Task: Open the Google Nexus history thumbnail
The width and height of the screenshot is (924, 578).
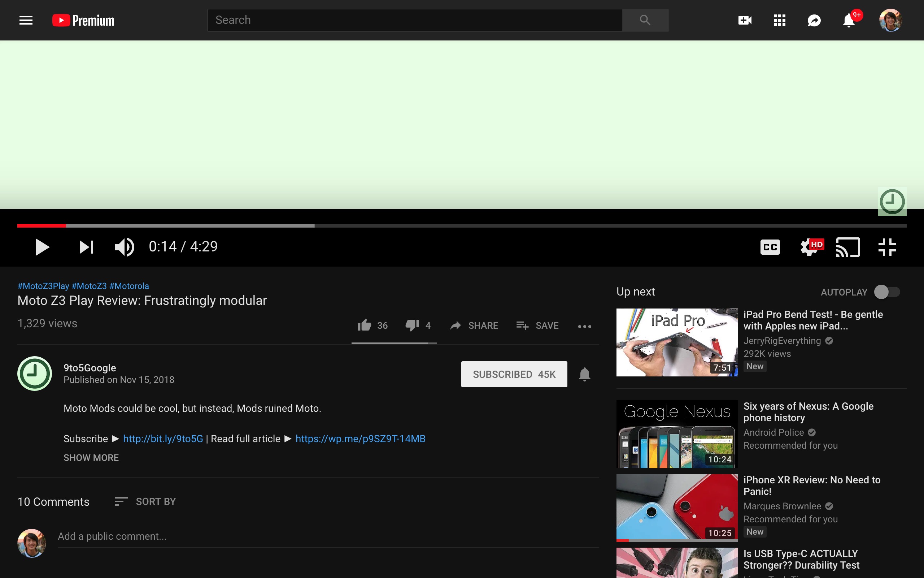Action: click(x=677, y=434)
